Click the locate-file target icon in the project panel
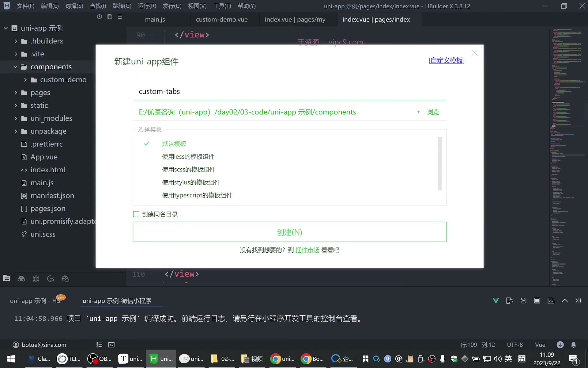The image size is (588, 368). (x=100, y=17)
